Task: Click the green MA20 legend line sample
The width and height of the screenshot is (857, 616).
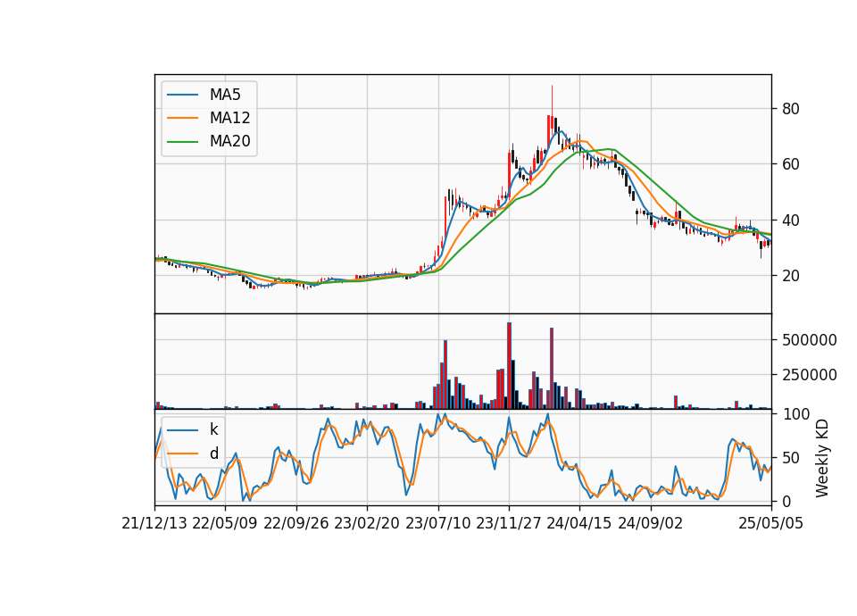Action: (182, 142)
